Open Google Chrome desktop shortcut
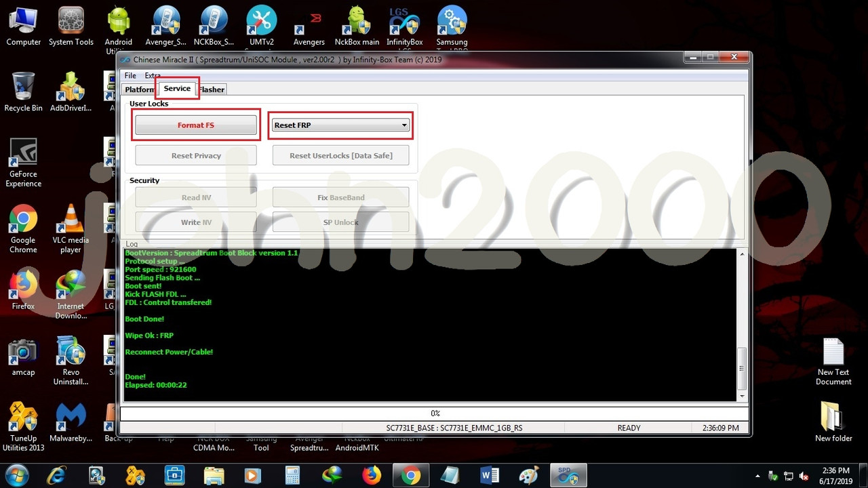This screenshot has width=868, height=488. point(23,229)
